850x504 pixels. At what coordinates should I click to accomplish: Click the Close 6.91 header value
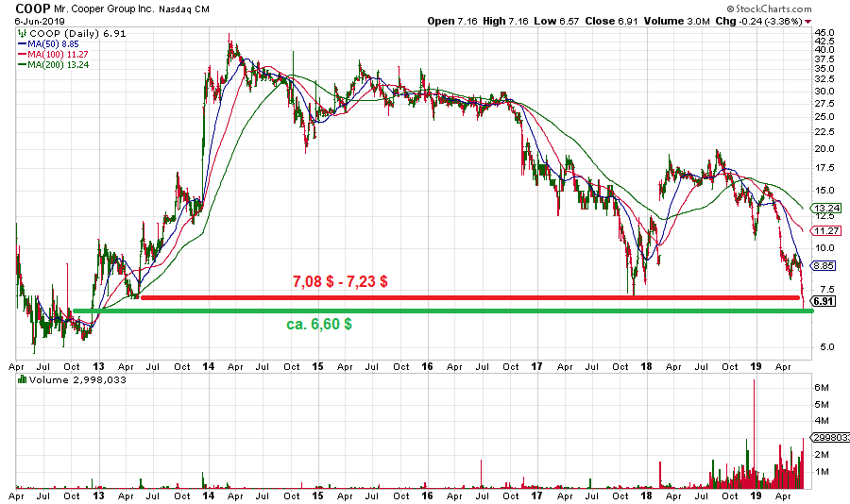pyautogui.click(x=611, y=21)
